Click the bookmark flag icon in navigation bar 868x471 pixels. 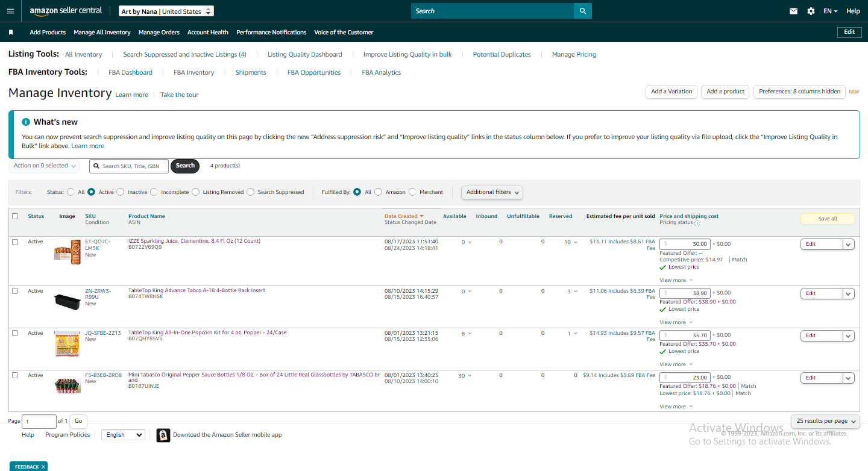point(11,33)
